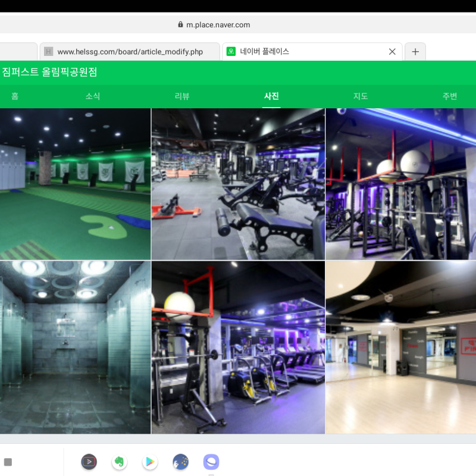Open the weight benches gym floor photo
This screenshot has width=476, height=476.
[x=238, y=184]
